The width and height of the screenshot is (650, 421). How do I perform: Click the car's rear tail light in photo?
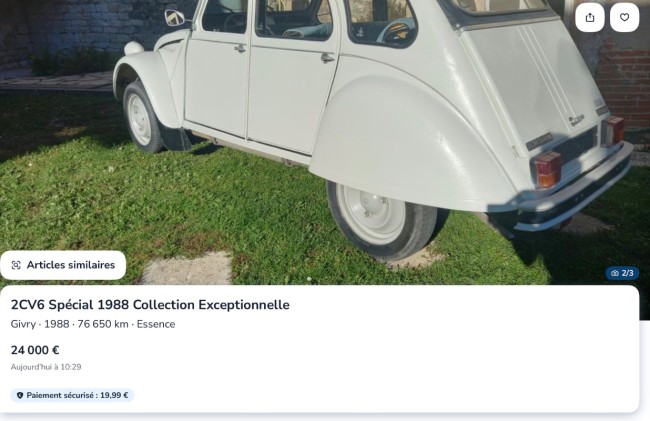click(x=547, y=169)
